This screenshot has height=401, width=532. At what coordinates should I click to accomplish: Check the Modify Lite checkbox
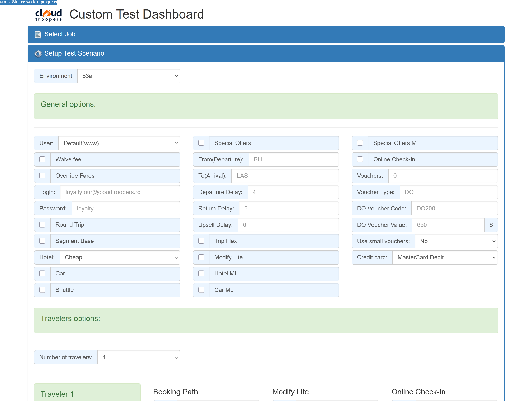coord(201,257)
